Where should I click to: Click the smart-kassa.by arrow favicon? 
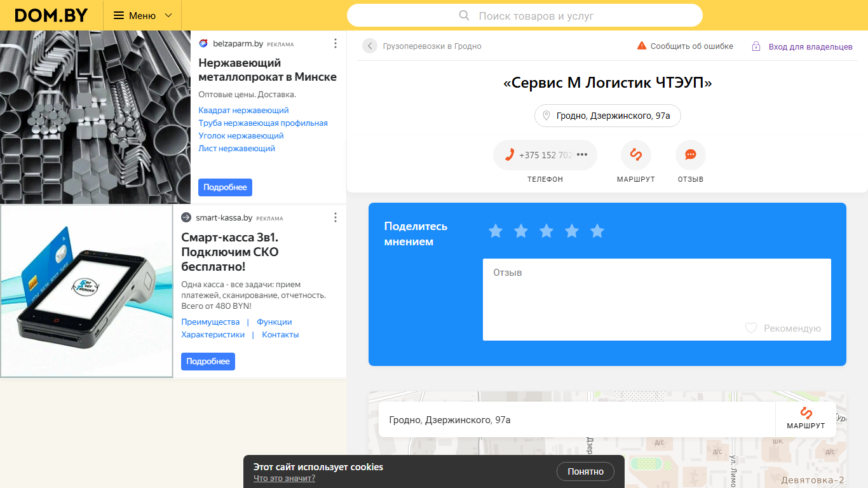pyautogui.click(x=186, y=217)
